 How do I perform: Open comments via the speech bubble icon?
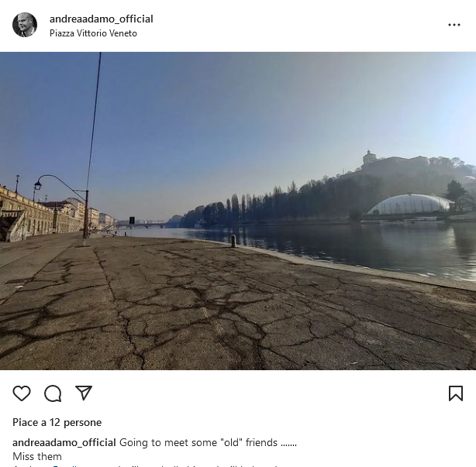(x=53, y=393)
